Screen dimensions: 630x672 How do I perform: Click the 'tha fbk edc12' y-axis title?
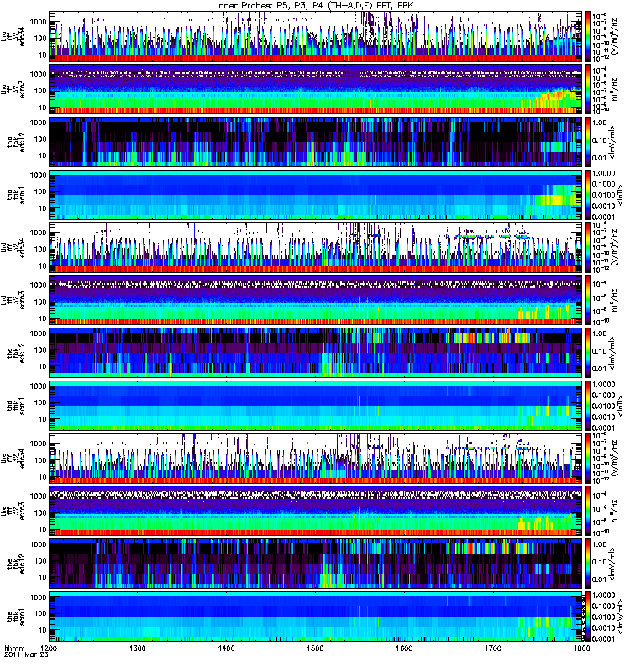point(16,142)
